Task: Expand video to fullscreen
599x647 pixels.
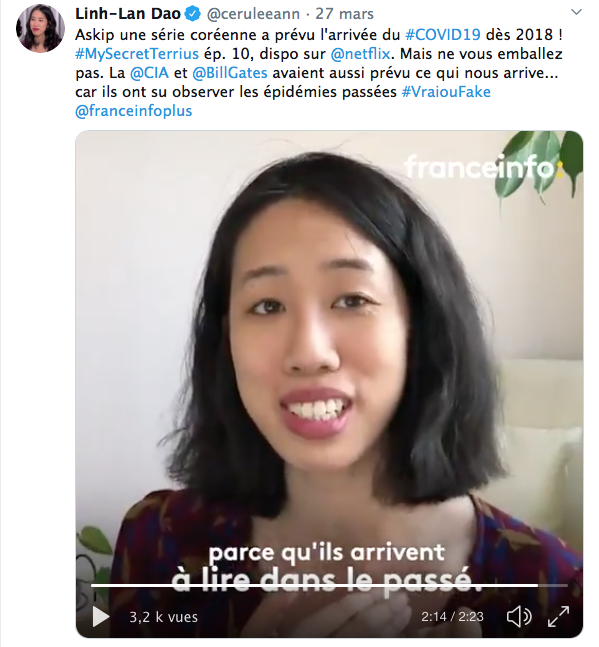Action: tap(558, 616)
